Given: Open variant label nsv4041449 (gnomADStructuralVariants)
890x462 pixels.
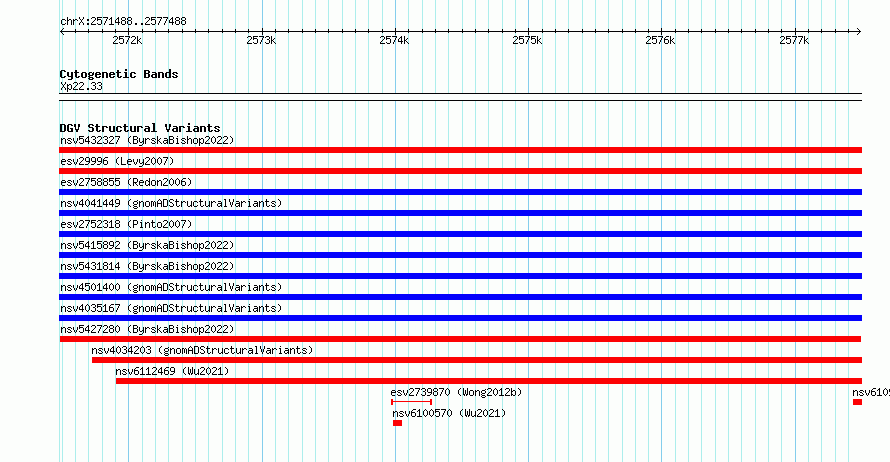Looking at the screenshot, I should click(x=171, y=203).
